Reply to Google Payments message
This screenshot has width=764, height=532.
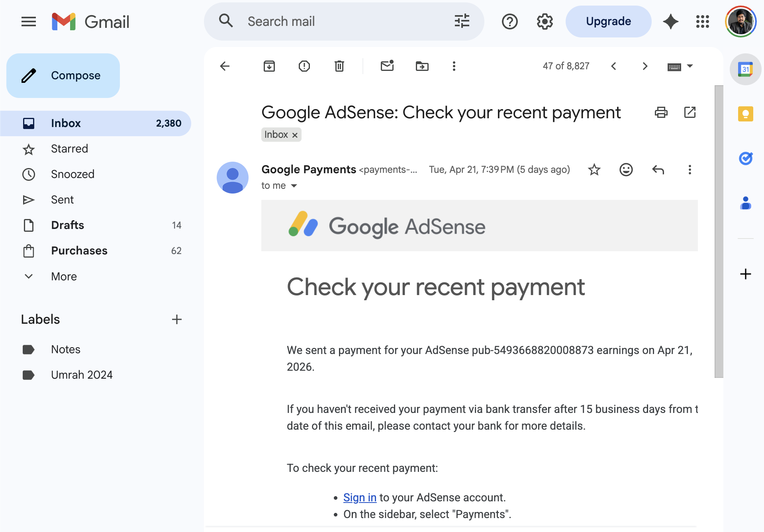[x=658, y=170]
